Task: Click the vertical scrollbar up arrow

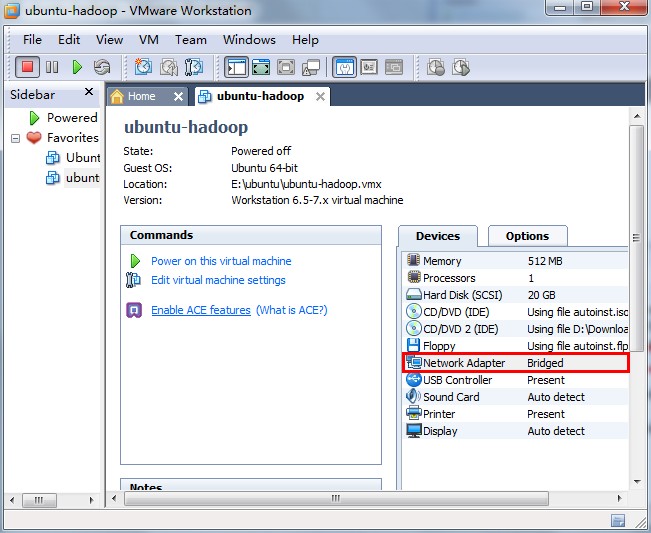Action: click(637, 117)
